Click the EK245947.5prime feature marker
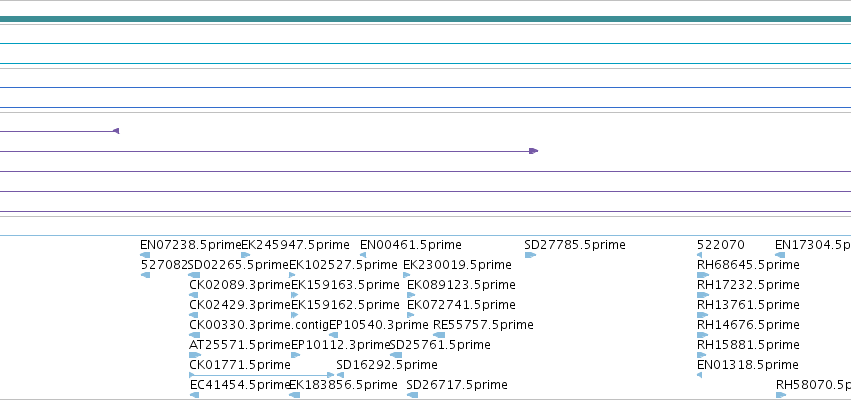 [246, 255]
